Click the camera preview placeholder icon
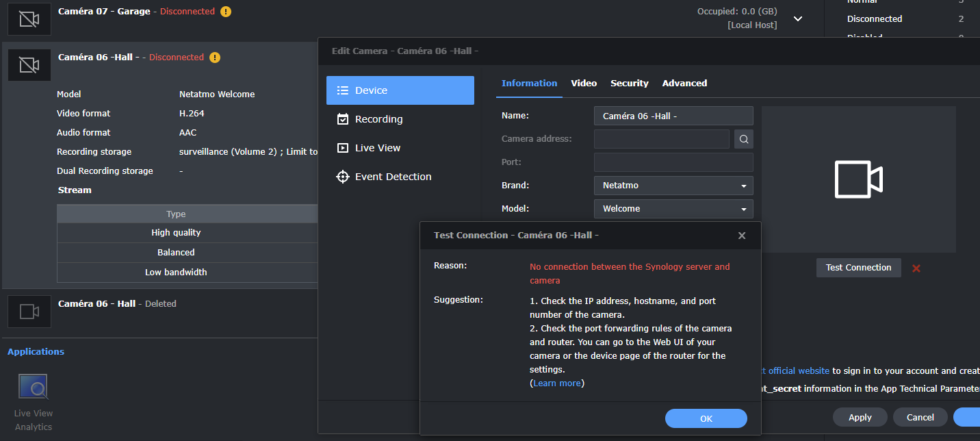This screenshot has height=441, width=980. click(858, 179)
